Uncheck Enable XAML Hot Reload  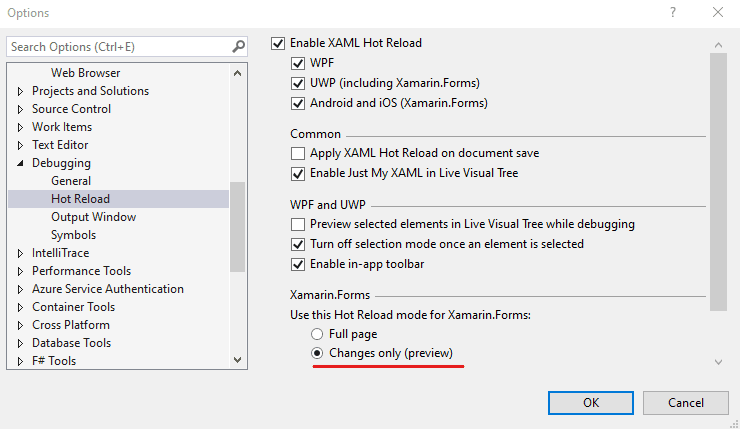point(278,43)
